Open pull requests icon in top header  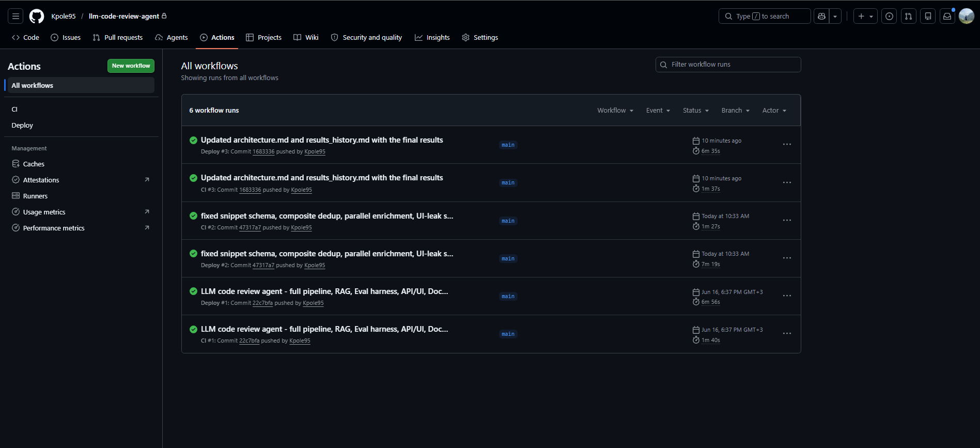(908, 16)
